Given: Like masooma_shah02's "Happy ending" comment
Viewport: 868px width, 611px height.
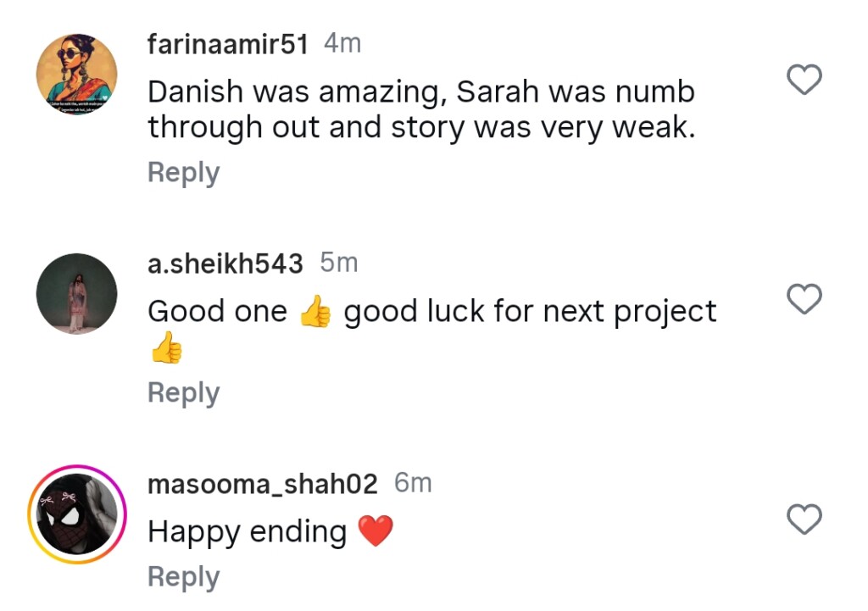Looking at the screenshot, I should tap(804, 519).
